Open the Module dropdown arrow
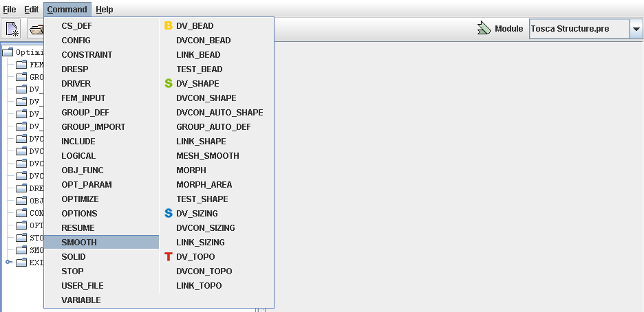Viewport: 644px width, 312px height. 636,30
